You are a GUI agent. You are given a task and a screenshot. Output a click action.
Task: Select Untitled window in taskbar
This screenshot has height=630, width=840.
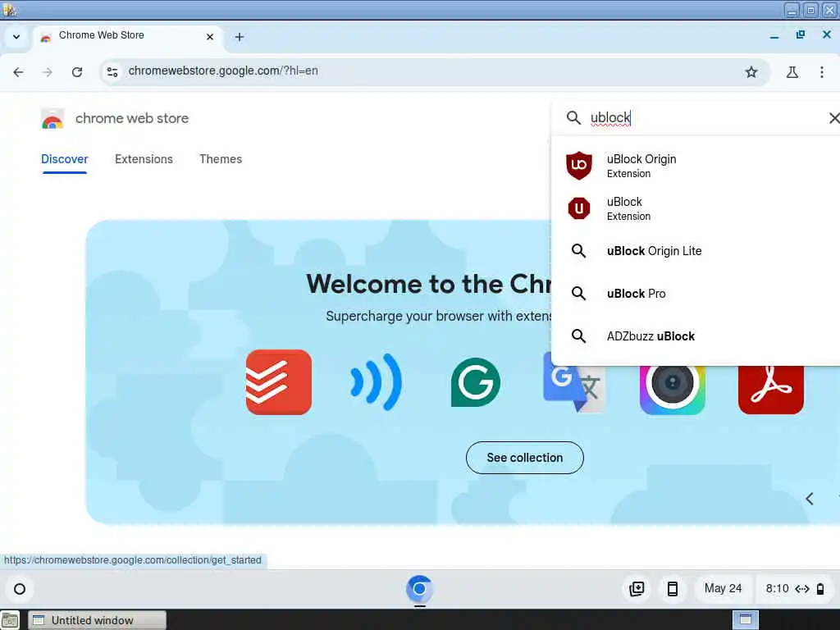point(97,620)
